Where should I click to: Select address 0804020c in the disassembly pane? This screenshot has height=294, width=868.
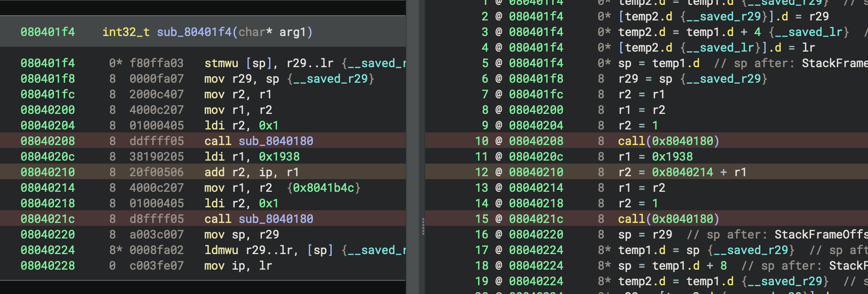pyautogui.click(x=48, y=157)
